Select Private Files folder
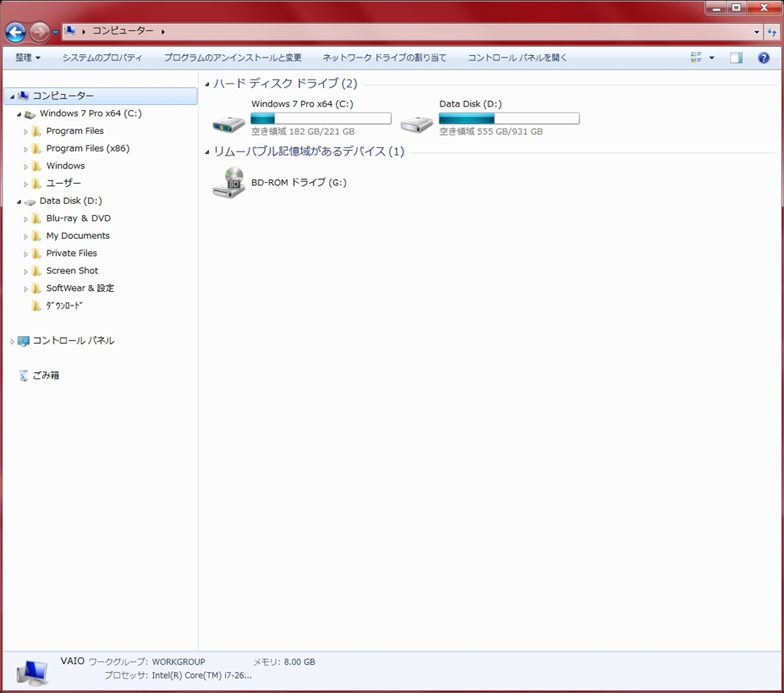The height and width of the screenshot is (693, 784). [71, 253]
